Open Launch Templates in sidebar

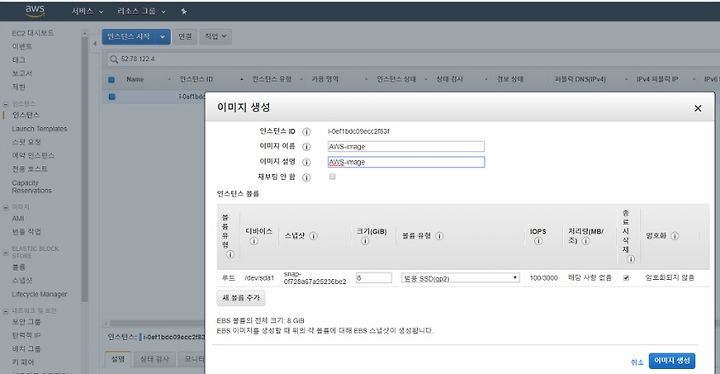pos(39,129)
